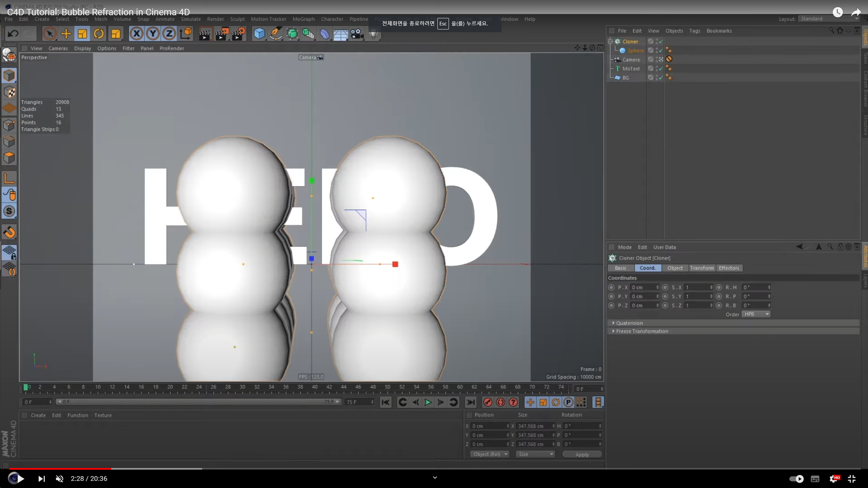Toggle X axis lock
Image resolution: width=868 pixels, height=488 pixels.
137,34
